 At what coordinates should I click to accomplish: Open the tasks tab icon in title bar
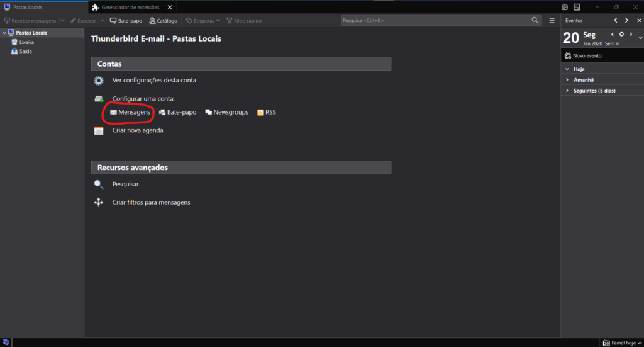(x=577, y=7)
